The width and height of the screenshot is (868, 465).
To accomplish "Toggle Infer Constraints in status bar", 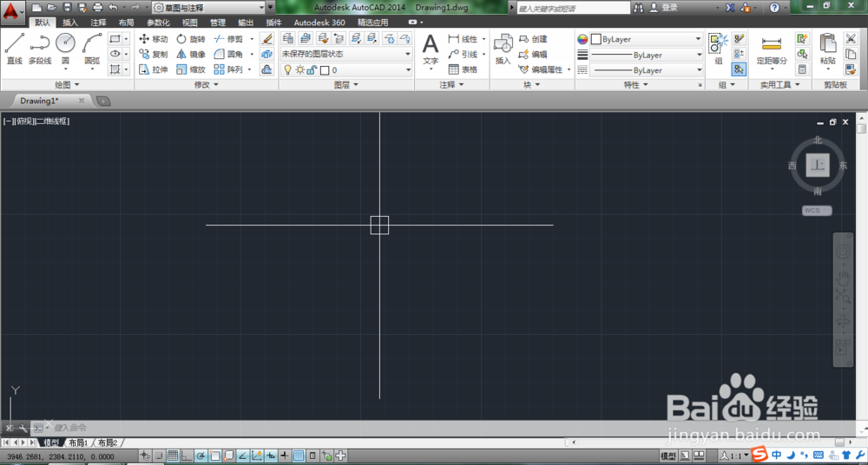I will point(146,456).
